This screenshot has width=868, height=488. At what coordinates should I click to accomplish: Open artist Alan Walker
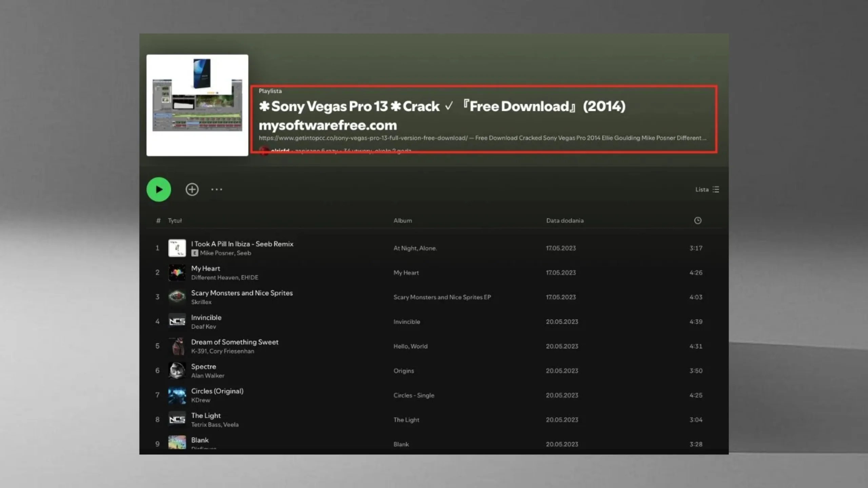point(208,376)
